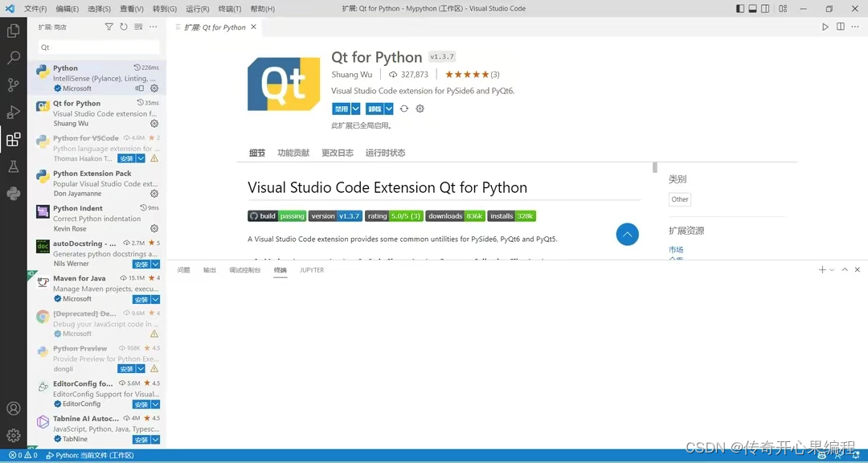This screenshot has height=463, width=868.
Task: Click the Python 当前文件 status bar item
Action: tap(90, 455)
